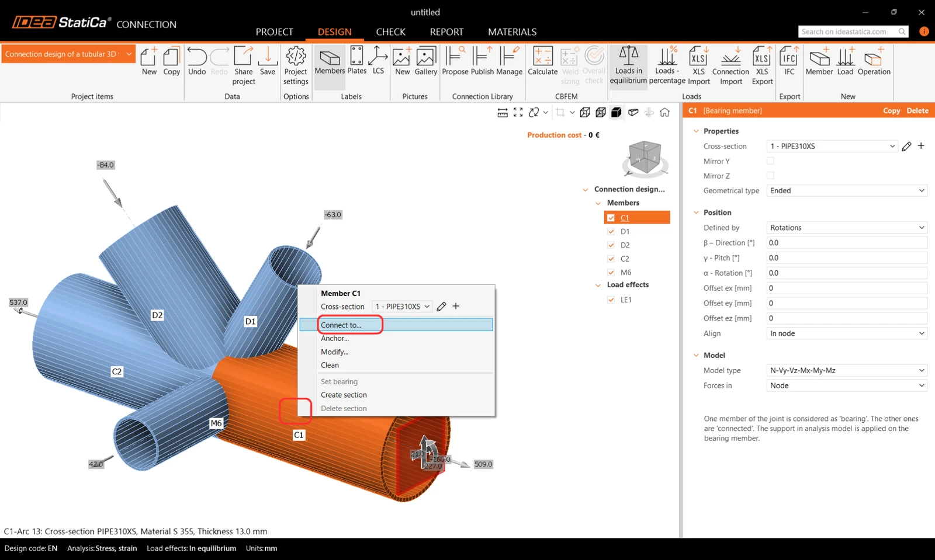Image resolution: width=935 pixels, height=560 pixels.
Task: Click Propose in Connection Library
Action: tap(455, 62)
